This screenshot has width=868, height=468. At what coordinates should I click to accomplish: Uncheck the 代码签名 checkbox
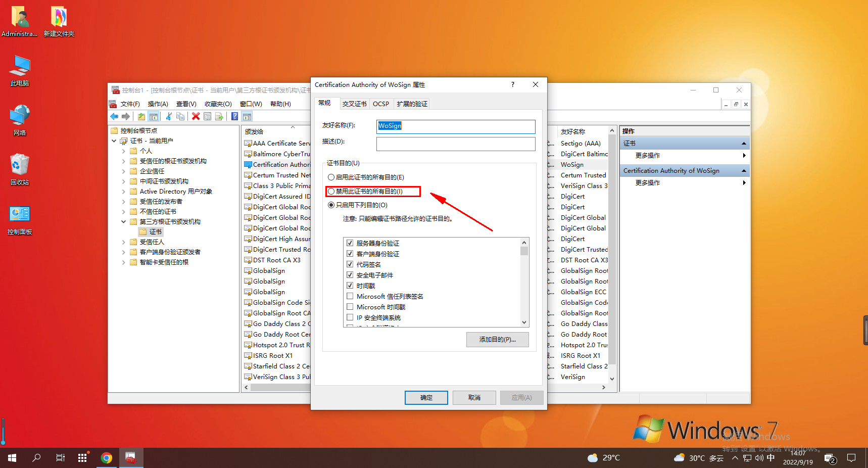350,264
